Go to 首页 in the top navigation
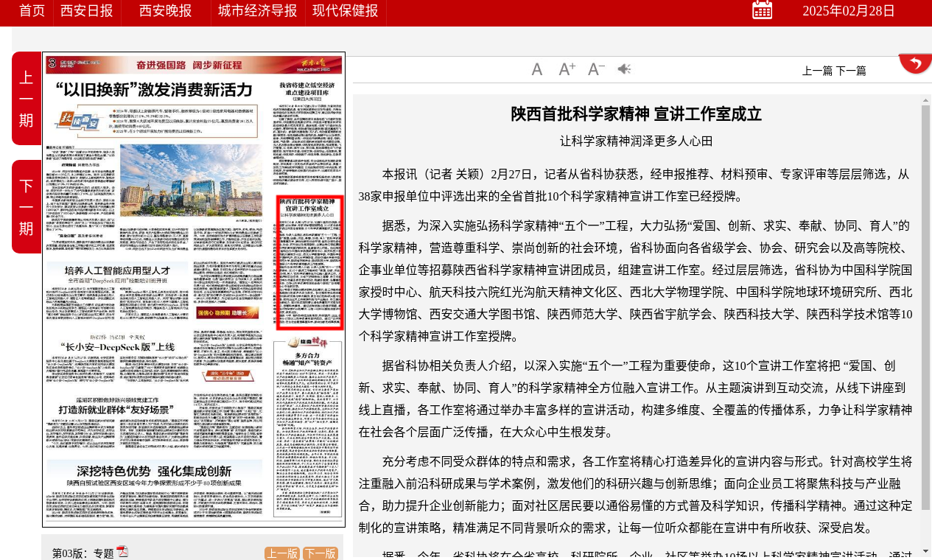The image size is (932, 560). point(32,10)
